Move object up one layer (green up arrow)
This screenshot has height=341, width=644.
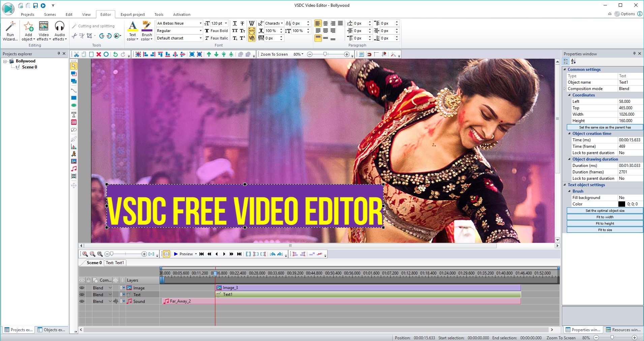click(x=209, y=54)
